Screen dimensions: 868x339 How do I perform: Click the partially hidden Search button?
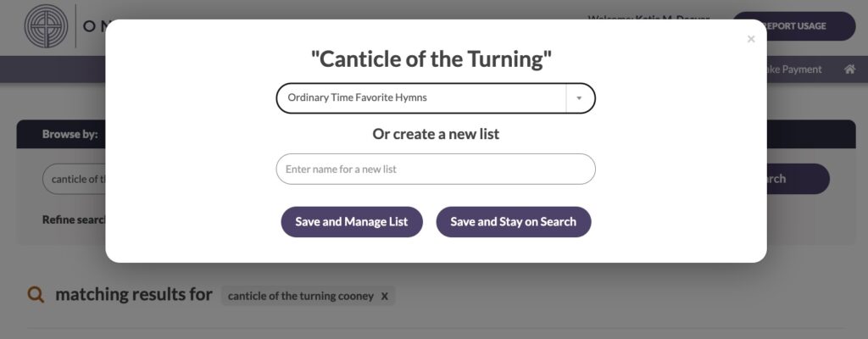[x=798, y=179]
